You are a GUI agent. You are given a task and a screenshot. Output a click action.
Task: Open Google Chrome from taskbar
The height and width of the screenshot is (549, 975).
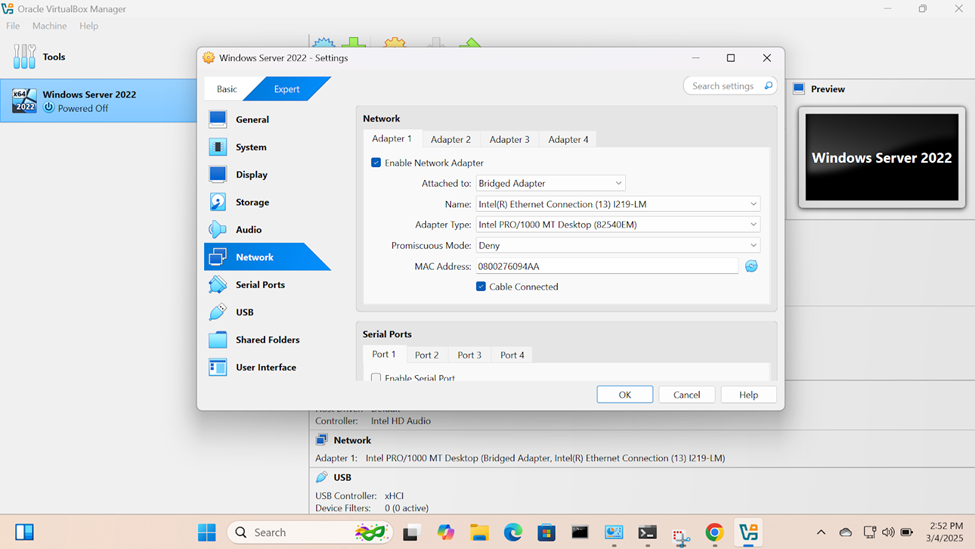click(x=714, y=532)
